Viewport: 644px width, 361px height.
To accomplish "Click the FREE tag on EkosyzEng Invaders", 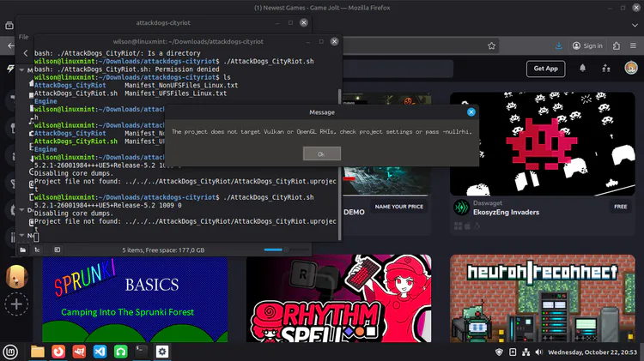I will tap(620, 207).
